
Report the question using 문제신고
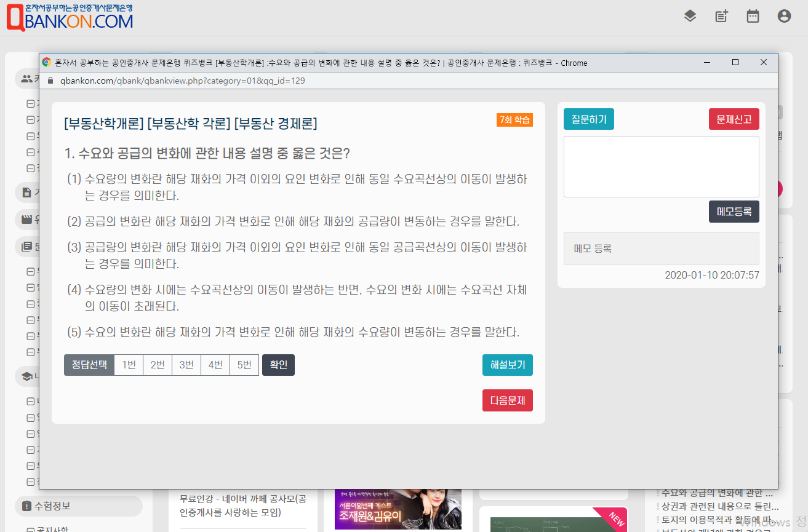(x=734, y=119)
